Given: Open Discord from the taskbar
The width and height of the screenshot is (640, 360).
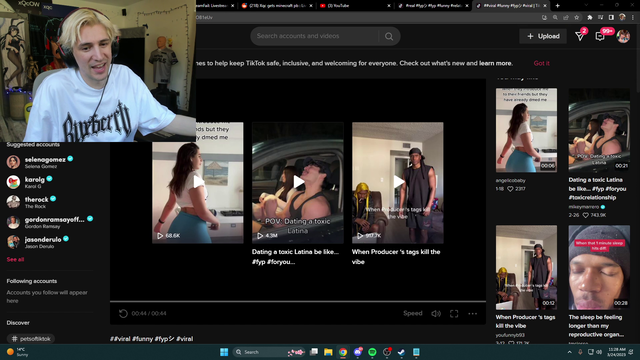Looking at the screenshot, I should coord(358,352).
